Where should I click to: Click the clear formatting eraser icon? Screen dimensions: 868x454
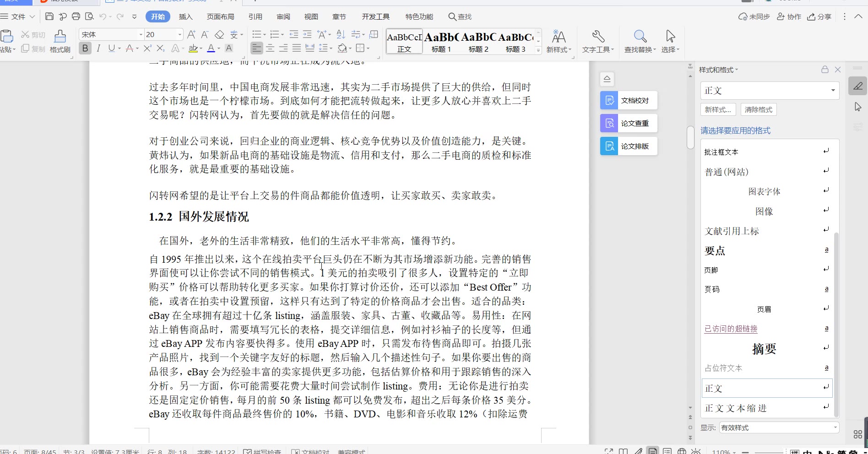219,35
